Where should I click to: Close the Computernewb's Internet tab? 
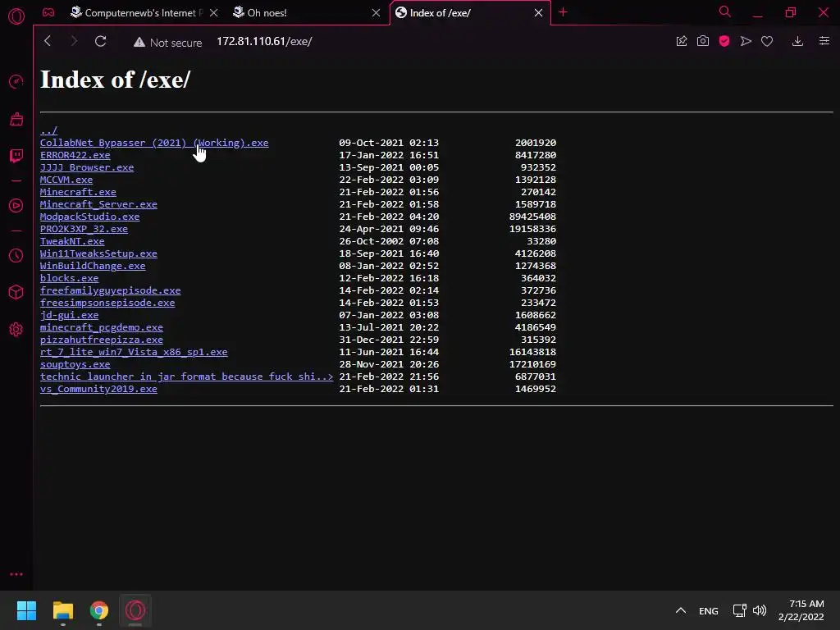tap(214, 13)
